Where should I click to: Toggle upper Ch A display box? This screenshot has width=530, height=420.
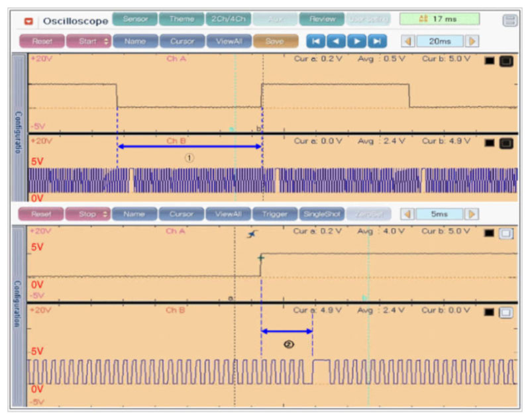click(506, 62)
